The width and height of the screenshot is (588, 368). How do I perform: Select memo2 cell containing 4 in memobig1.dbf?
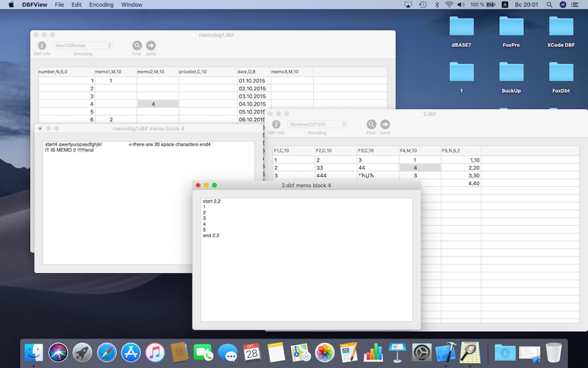[x=157, y=105]
